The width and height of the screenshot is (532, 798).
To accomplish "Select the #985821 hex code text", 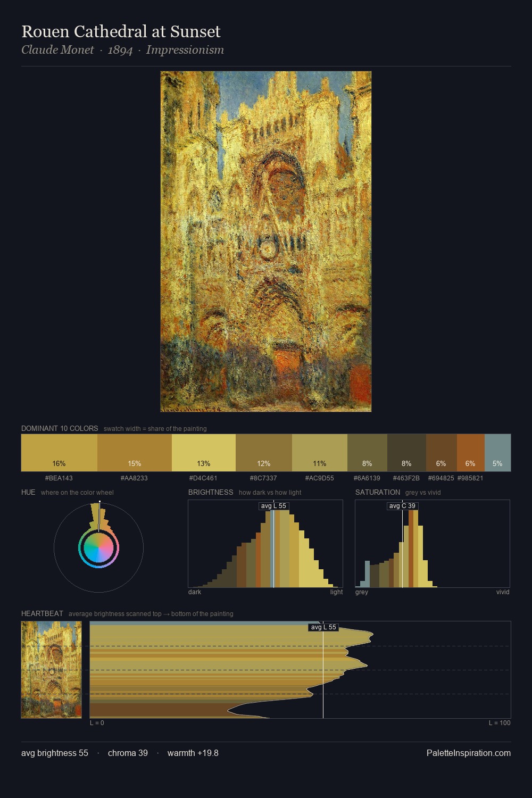I will pos(470,478).
